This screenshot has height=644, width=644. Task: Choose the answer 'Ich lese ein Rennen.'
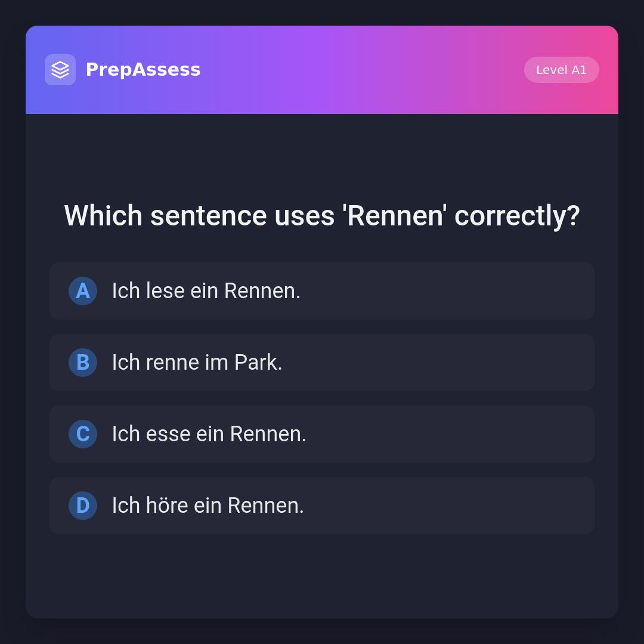pyautogui.click(x=322, y=291)
